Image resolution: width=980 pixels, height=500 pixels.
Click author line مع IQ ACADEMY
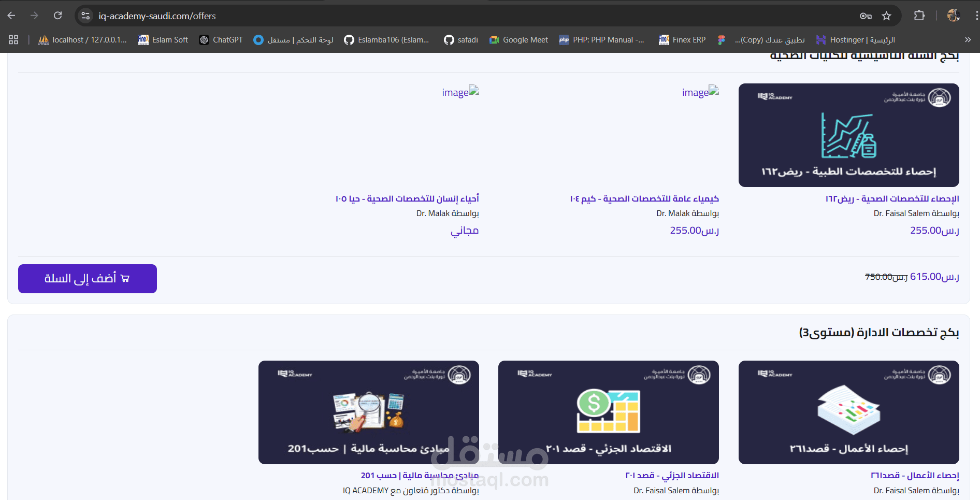411,491
